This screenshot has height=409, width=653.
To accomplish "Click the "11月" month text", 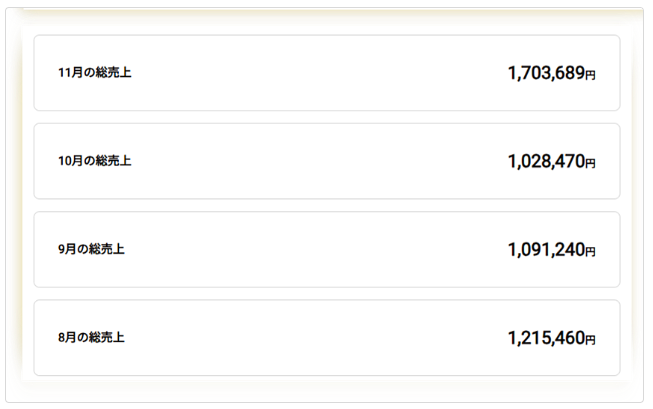I will point(70,73).
